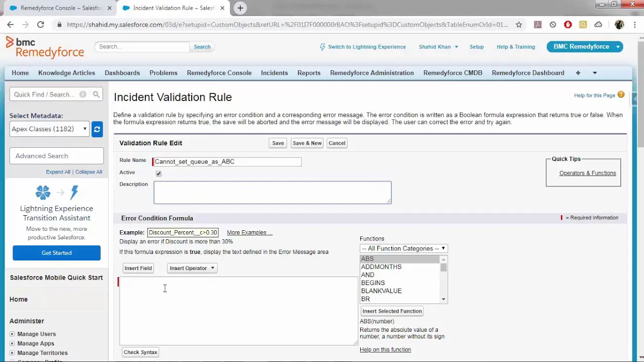Open the BMC Remedyforce app menu
This screenshot has height=362, width=644.
click(585, 47)
